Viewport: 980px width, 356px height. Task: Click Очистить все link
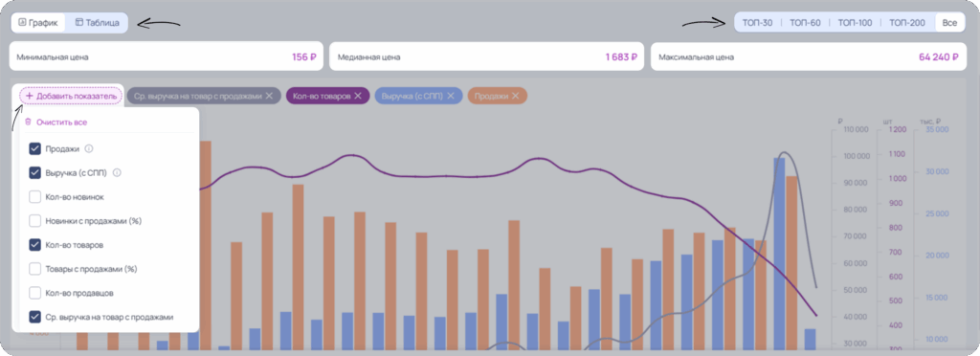[x=62, y=122]
